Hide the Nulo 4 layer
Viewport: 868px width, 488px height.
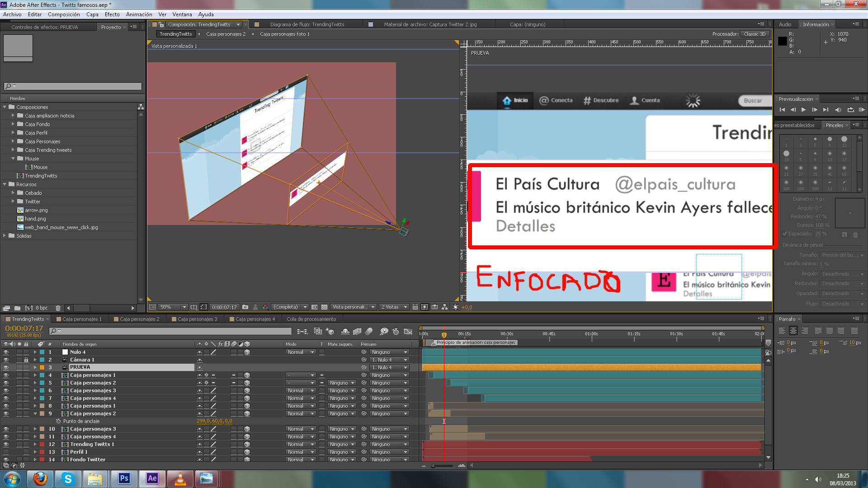point(6,352)
